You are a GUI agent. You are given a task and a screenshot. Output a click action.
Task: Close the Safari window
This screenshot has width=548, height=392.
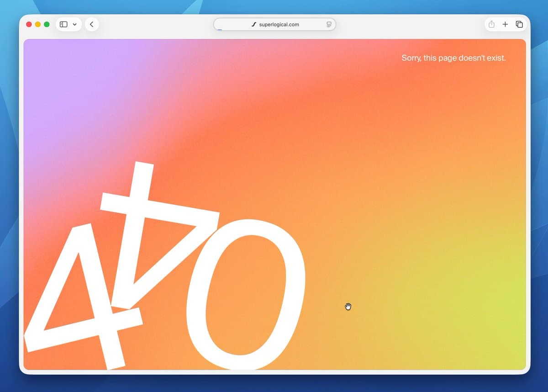[x=29, y=24]
